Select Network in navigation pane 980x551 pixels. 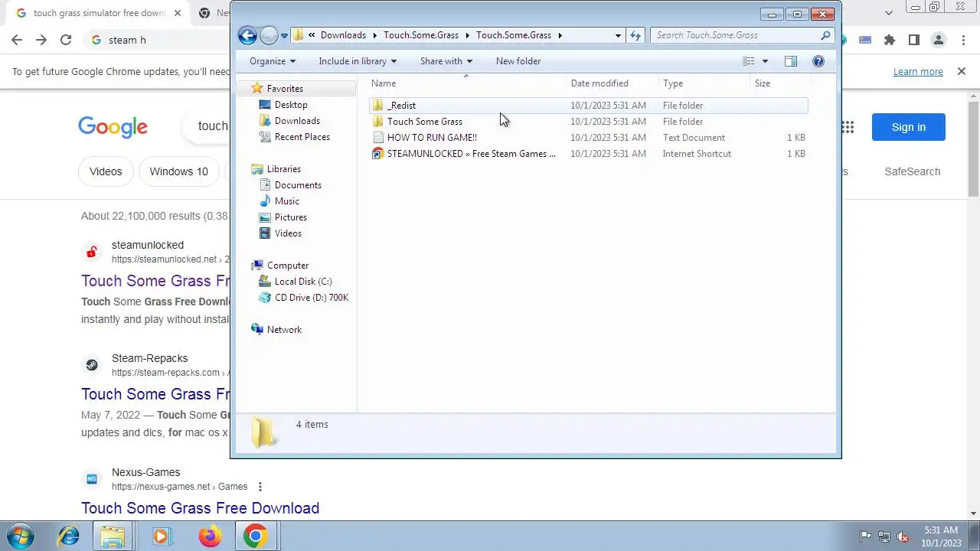(x=284, y=330)
